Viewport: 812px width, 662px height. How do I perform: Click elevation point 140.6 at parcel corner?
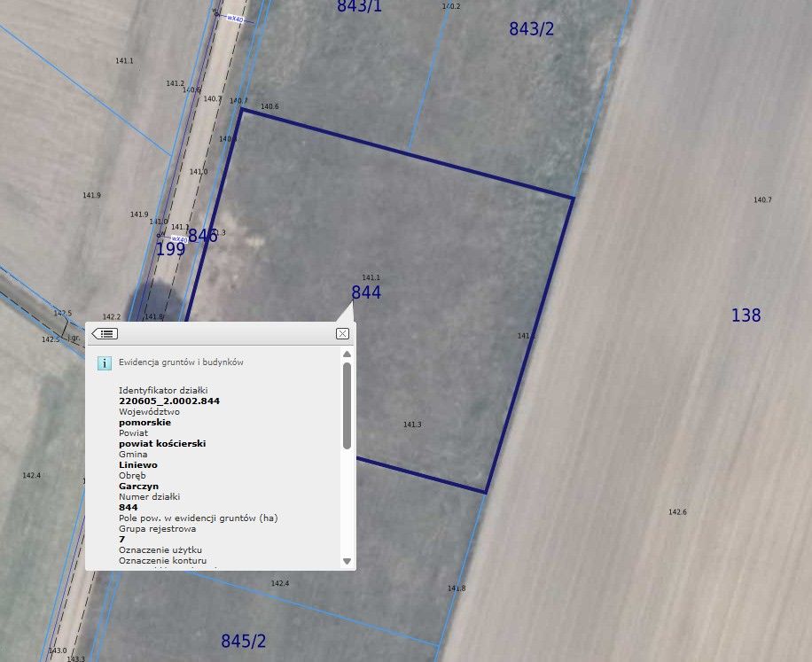(269, 106)
